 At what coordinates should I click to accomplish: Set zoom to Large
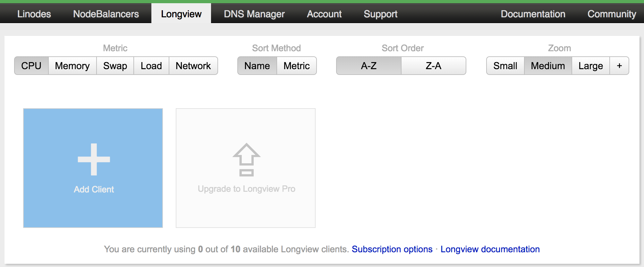(x=590, y=66)
